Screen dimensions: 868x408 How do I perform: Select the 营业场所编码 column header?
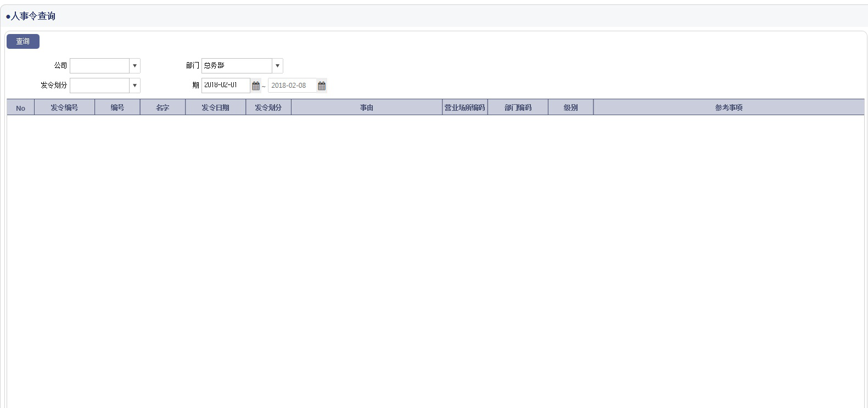pos(464,108)
